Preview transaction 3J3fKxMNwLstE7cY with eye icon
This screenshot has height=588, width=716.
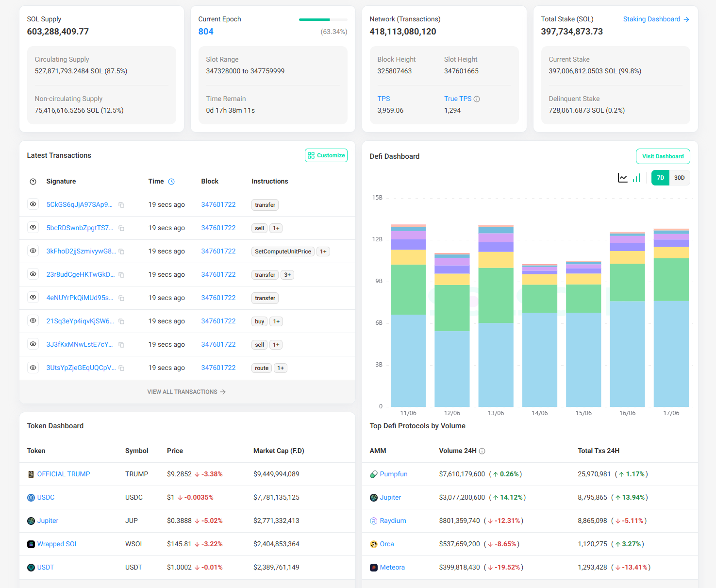click(x=33, y=344)
